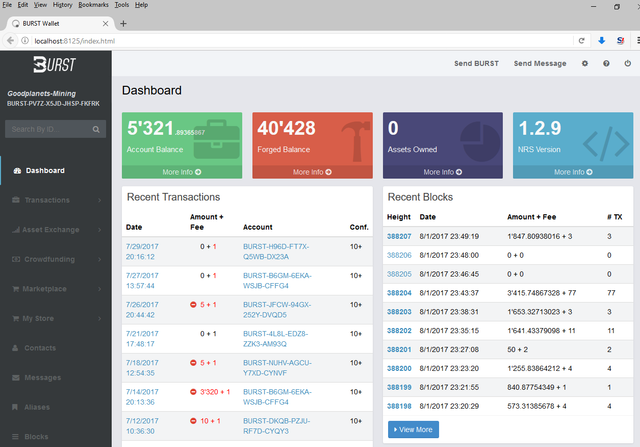Open the Tools menu

point(122,5)
